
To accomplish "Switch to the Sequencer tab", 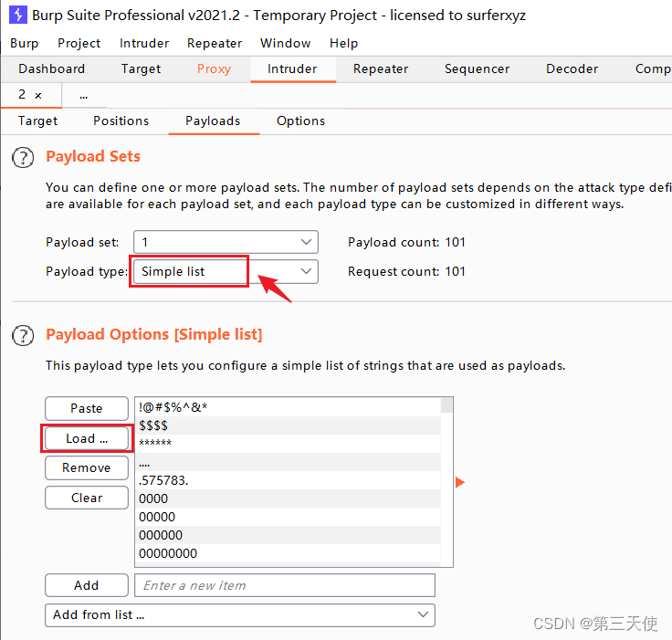I will [x=477, y=69].
